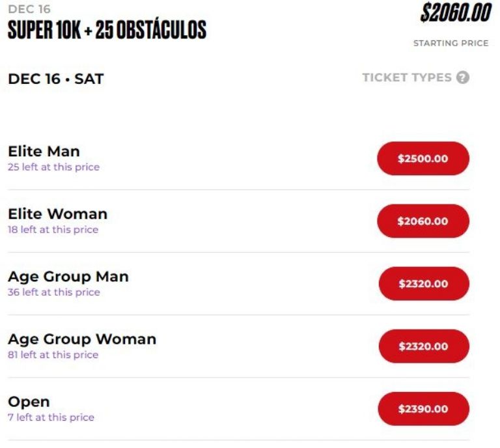The image size is (500, 448).
Task: Click the Ticket Types help question mark icon
Action: [x=463, y=77]
